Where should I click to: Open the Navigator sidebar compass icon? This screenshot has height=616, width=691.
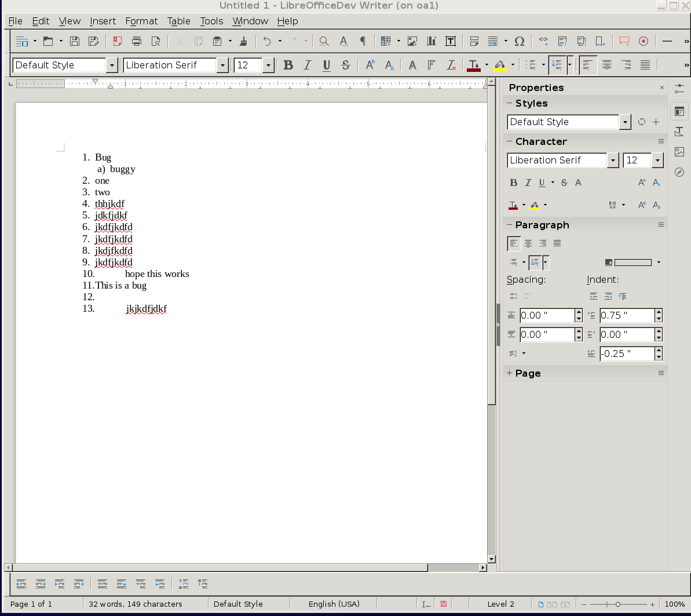point(679,172)
